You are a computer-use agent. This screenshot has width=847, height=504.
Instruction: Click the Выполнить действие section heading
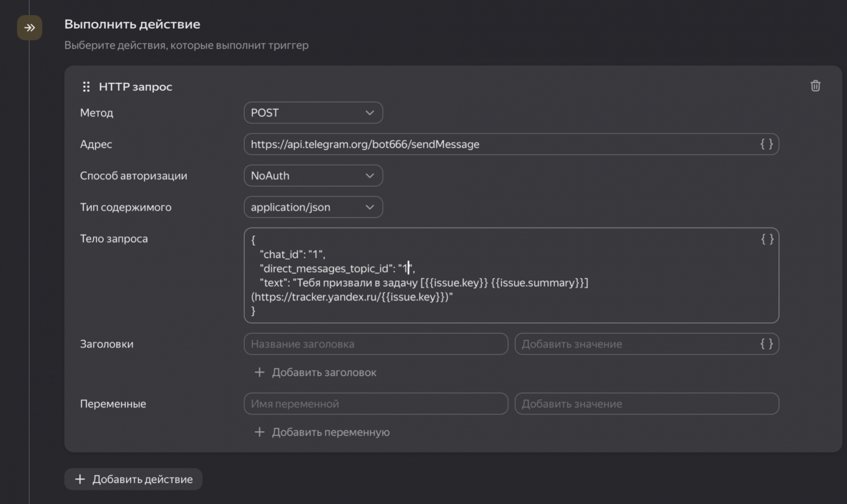132,24
